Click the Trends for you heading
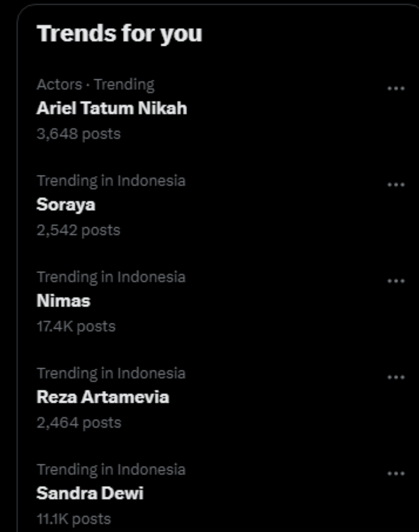The width and height of the screenshot is (419, 532). (x=120, y=34)
